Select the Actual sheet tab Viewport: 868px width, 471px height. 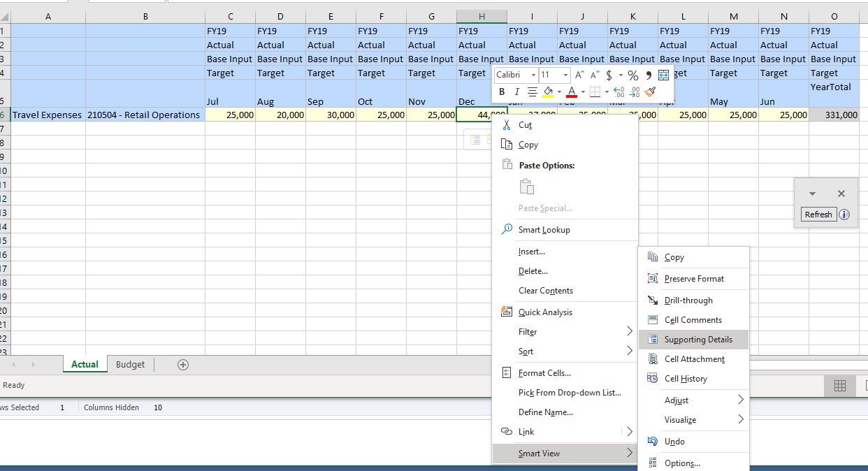point(85,364)
